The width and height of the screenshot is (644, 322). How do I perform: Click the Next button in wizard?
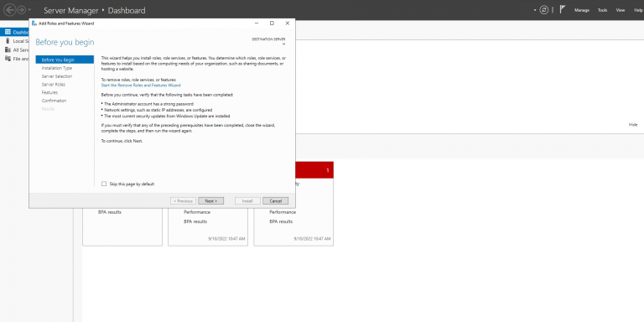point(210,201)
